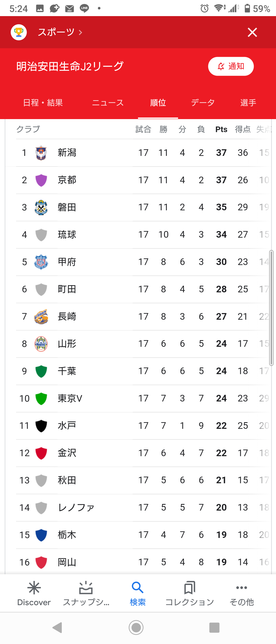
Task: Open the その他 three-dots menu
Action: 241,588
